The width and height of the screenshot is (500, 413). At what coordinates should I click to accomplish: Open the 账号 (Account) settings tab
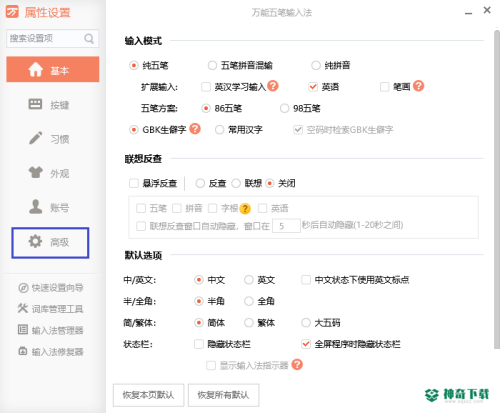(x=49, y=207)
